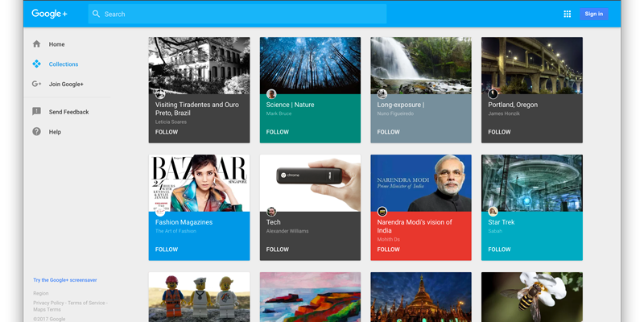Follow the Visiting Tiradentes and Ouro Preto collection

pos(167,132)
